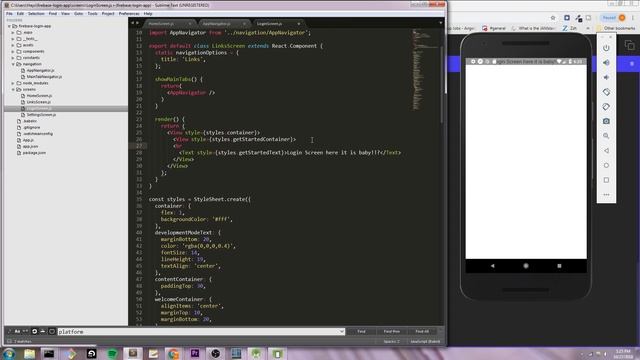Expand the node_modules folder

click(x=13, y=83)
